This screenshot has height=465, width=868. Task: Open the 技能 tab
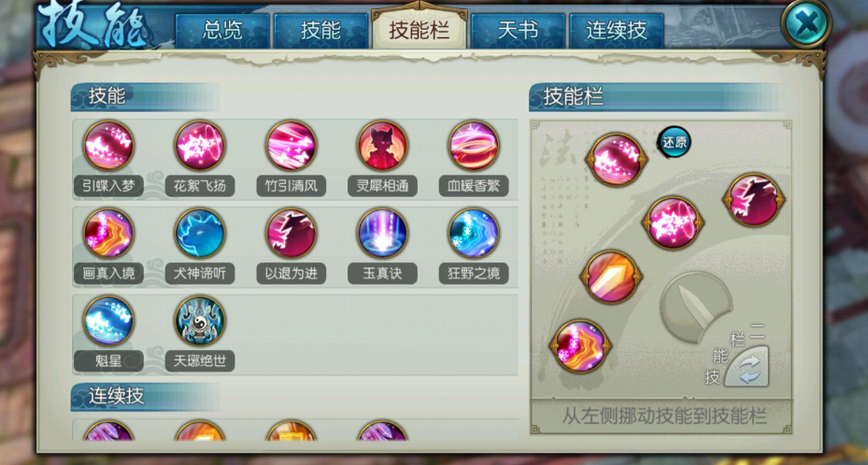pyautogui.click(x=320, y=30)
